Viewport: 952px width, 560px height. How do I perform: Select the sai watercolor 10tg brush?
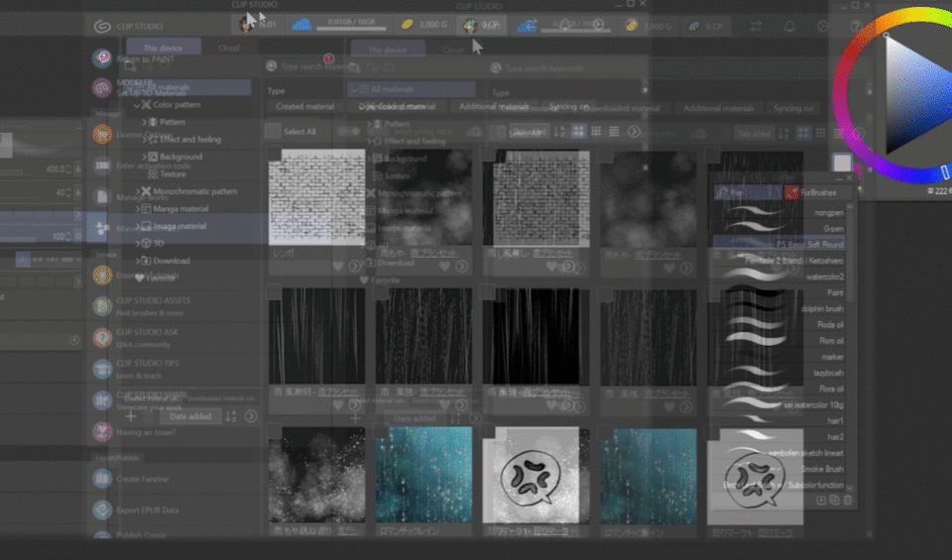click(778, 404)
